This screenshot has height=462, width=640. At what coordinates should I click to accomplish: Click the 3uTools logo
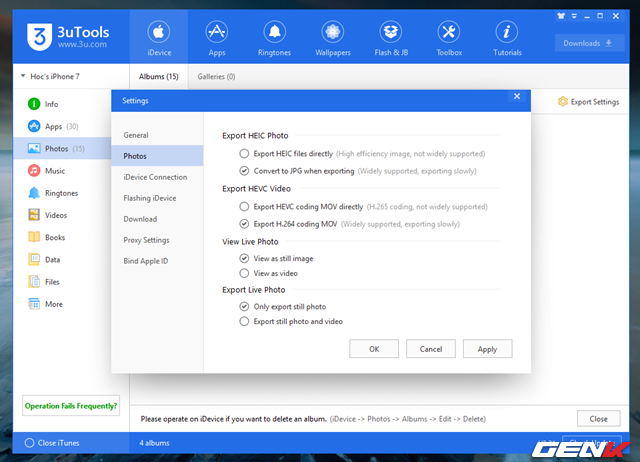click(68, 37)
